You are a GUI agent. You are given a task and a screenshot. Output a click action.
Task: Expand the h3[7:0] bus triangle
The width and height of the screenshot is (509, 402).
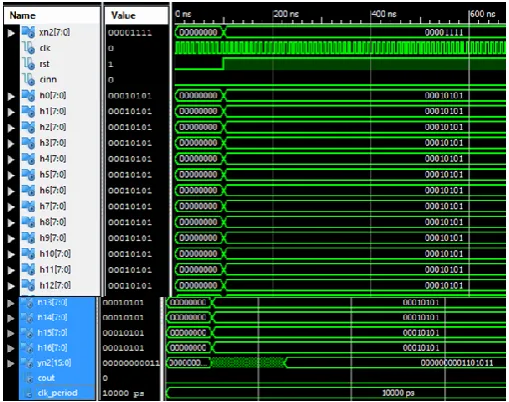11,143
